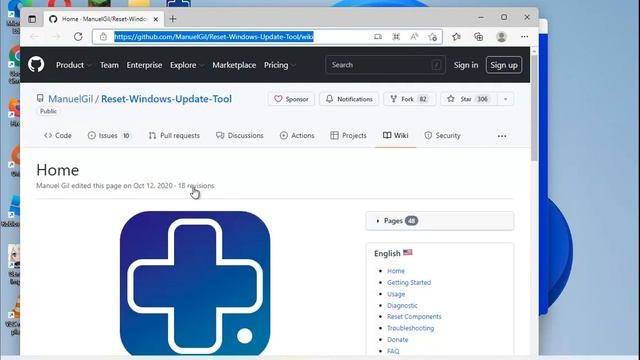The width and height of the screenshot is (640, 360).
Task: Open the Donate wiki link
Action: [398, 340]
